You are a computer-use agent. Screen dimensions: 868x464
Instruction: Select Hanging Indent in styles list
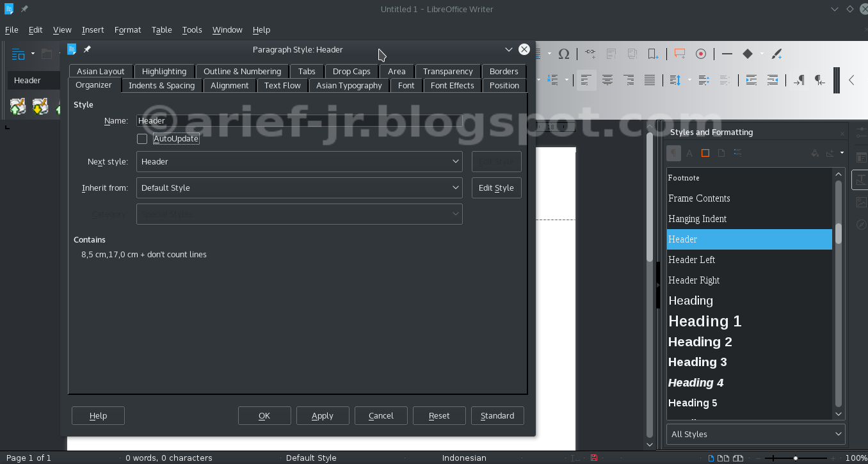click(749, 218)
